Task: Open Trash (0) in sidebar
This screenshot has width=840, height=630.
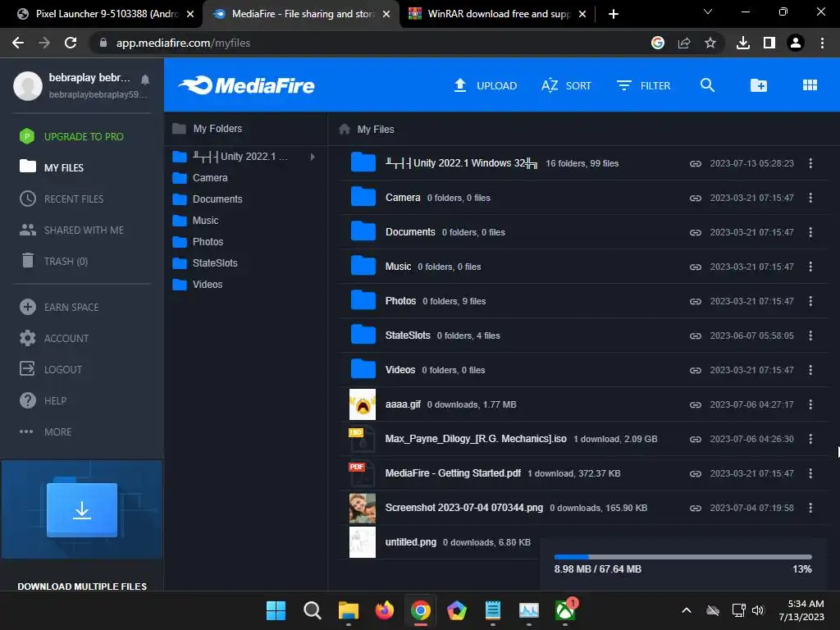Action: [x=53, y=261]
